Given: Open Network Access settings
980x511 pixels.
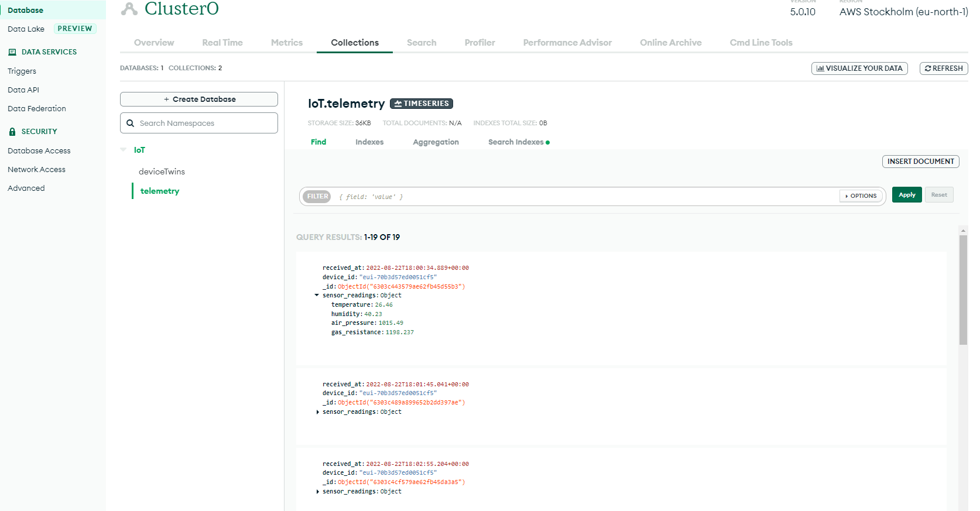Looking at the screenshot, I should (36, 170).
